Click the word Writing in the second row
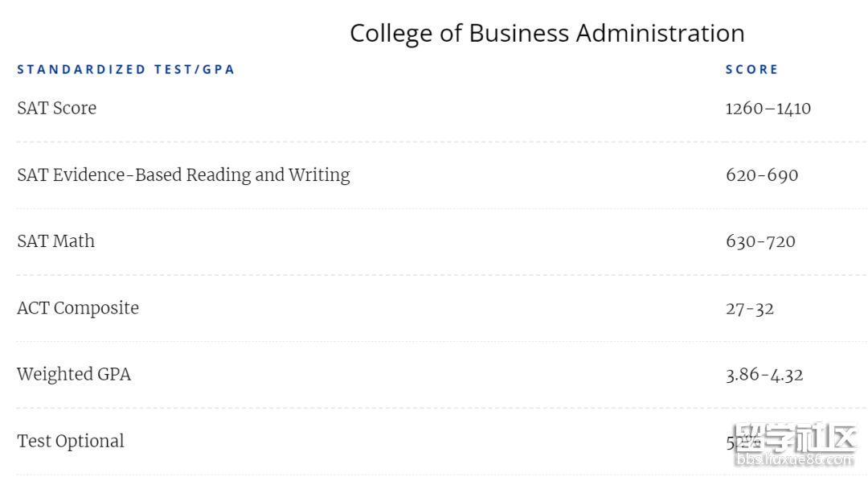Image resolution: width=868 pixels, height=477 pixels. [319, 175]
